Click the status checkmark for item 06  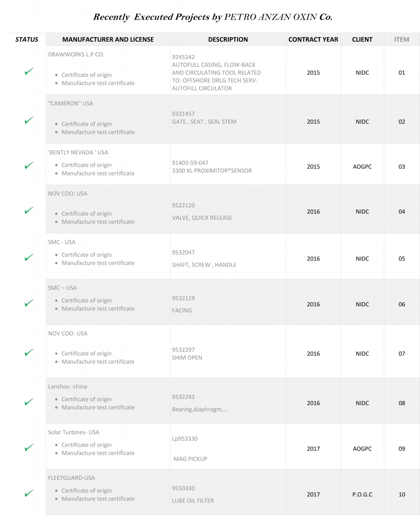click(x=29, y=303)
